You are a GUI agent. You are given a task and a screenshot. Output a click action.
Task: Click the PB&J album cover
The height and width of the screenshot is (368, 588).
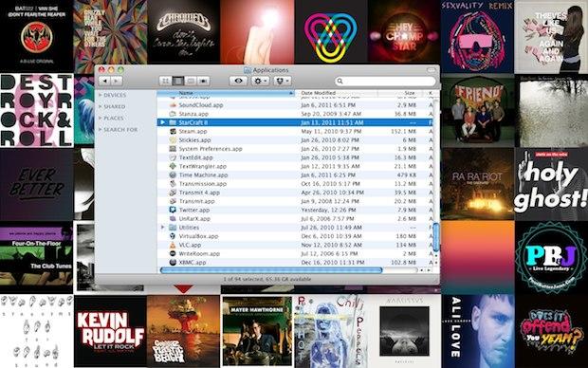click(x=551, y=257)
